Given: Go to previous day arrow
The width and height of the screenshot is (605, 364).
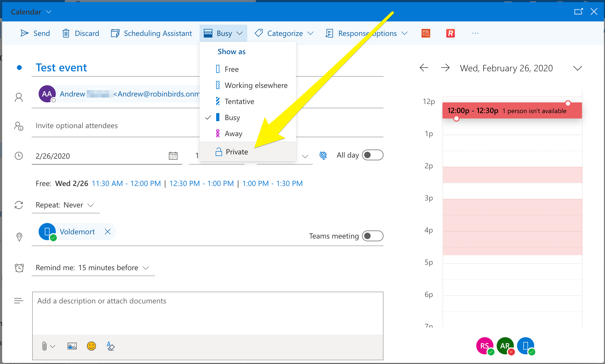Looking at the screenshot, I should click(424, 68).
